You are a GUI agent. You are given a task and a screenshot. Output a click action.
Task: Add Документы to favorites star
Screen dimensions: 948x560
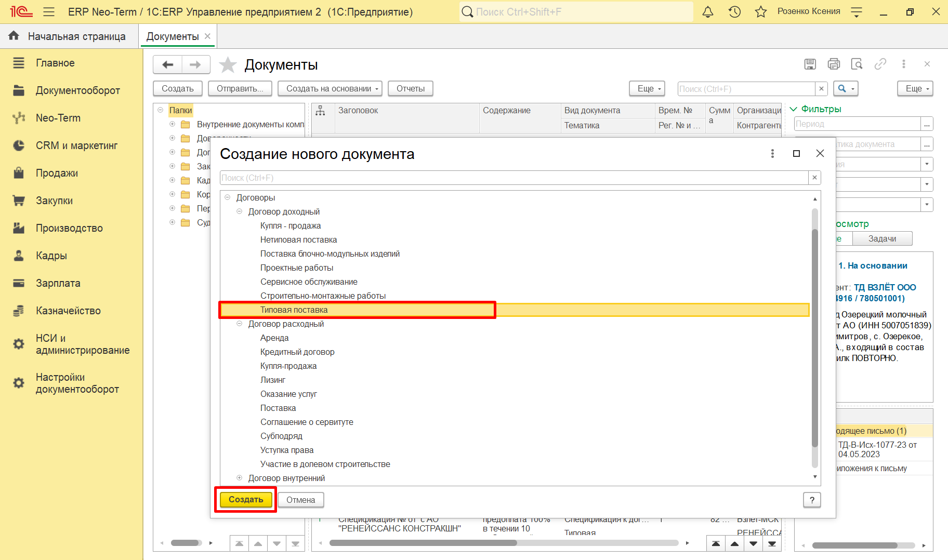[x=228, y=65]
